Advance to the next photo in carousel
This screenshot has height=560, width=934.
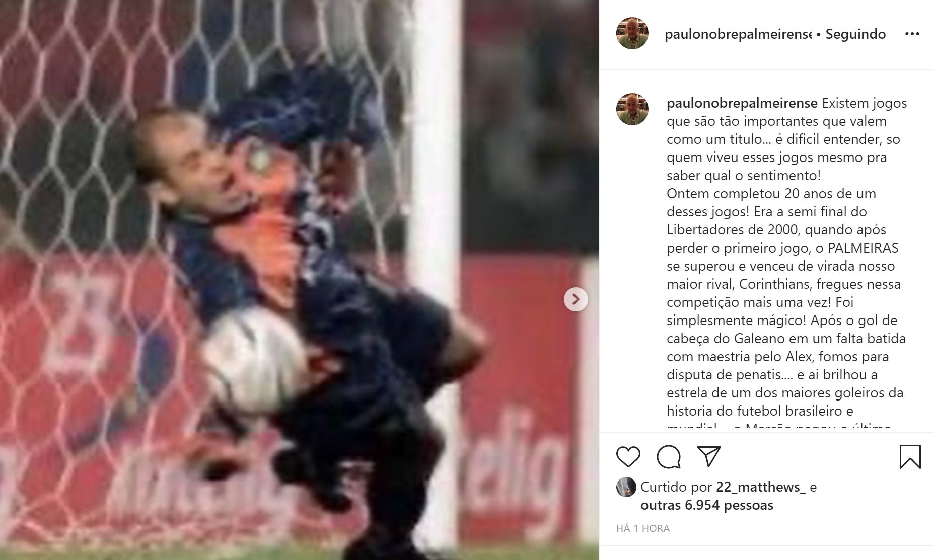coord(576,299)
